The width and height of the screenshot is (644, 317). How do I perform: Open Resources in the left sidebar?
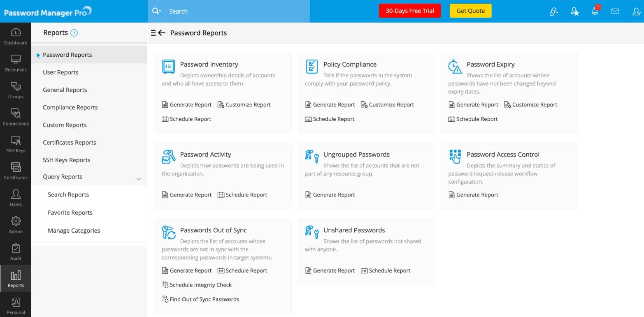pyautogui.click(x=16, y=63)
